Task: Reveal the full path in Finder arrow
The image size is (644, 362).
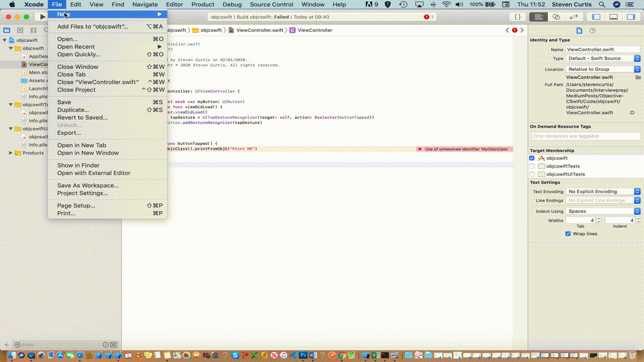Action: (632, 113)
